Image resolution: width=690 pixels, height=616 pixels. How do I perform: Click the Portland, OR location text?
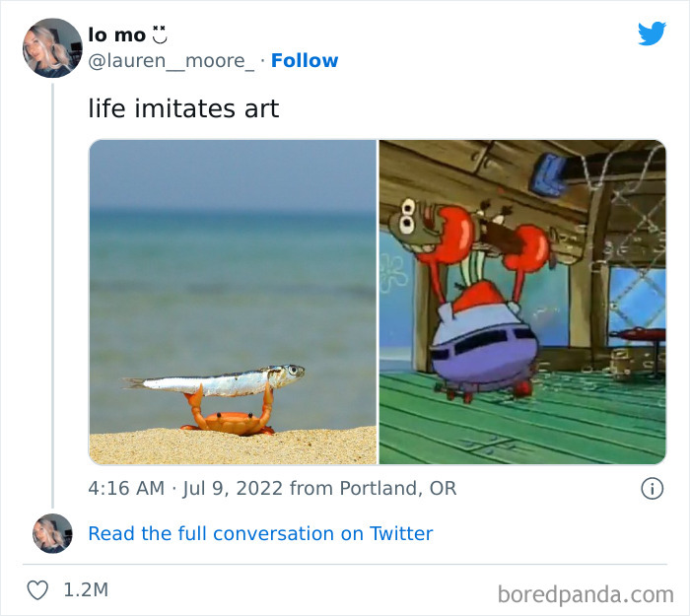(x=397, y=488)
